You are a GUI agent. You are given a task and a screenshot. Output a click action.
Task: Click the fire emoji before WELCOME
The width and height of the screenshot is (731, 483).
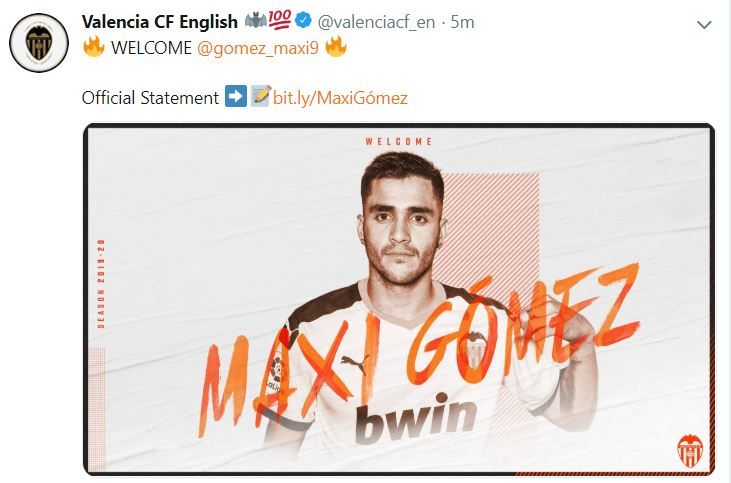[x=94, y=47]
